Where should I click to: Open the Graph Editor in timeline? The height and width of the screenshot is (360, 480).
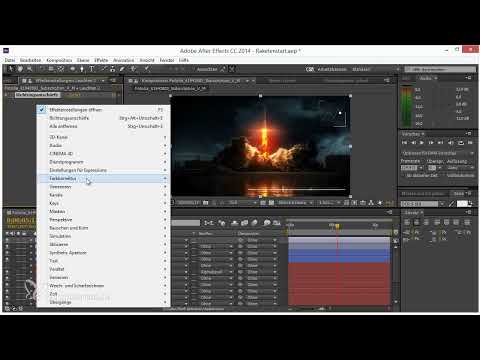point(276,223)
